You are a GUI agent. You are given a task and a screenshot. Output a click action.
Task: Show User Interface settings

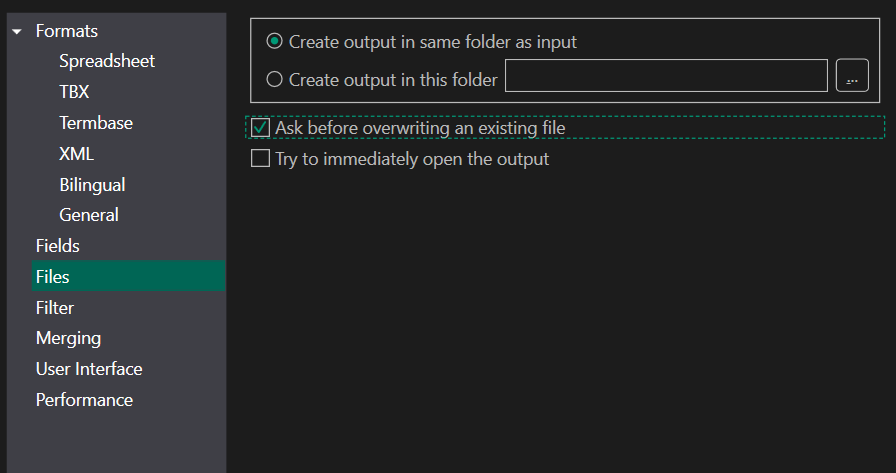(89, 369)
